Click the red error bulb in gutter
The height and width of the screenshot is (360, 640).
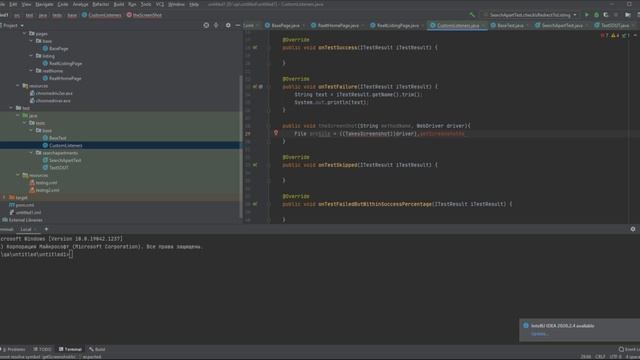(276, 133)
